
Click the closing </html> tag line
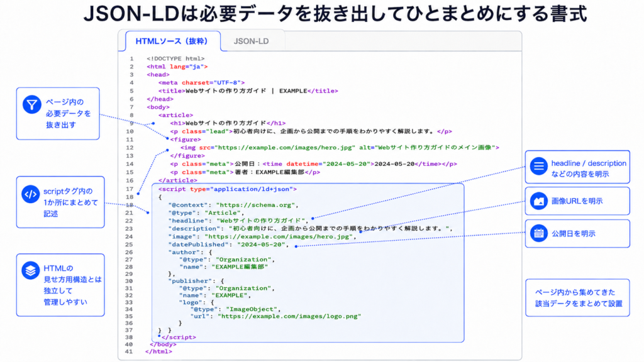(x=158, y=351)
